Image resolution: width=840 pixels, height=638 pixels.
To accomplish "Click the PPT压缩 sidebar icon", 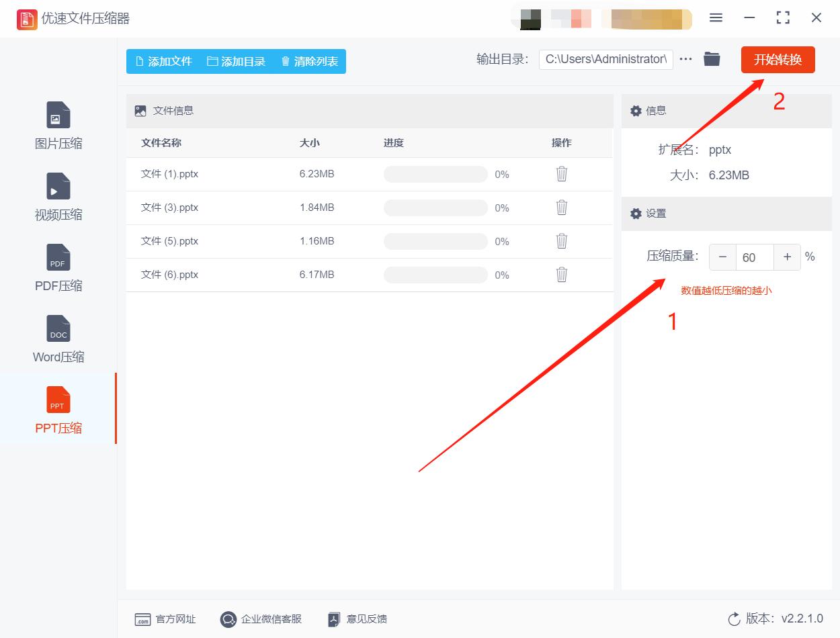I will 58,410.
